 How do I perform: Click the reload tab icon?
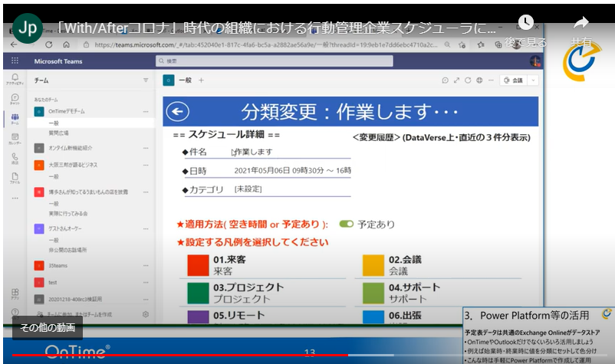[468, 80]
